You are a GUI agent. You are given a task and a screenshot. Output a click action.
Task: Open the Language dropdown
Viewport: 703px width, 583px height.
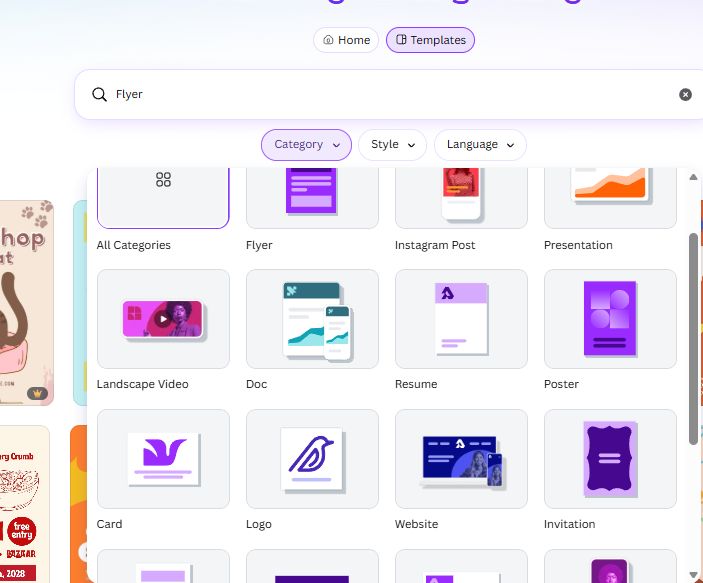coord(480,144)
